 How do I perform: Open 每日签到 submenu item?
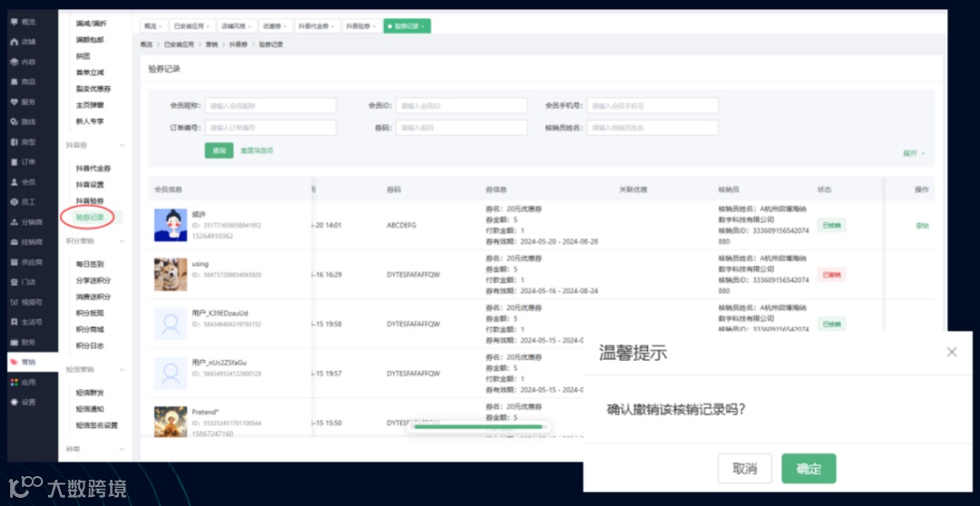(90, 264)
